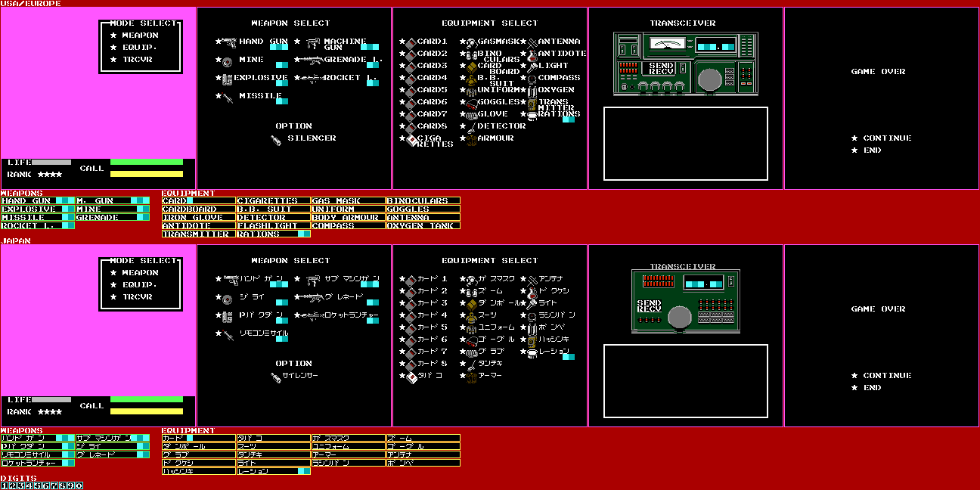Image resolution: width=980 pixels, height=490 pixels.
Task: Click the RATIONS icon in USA Equipment Select
Action: 532,115
